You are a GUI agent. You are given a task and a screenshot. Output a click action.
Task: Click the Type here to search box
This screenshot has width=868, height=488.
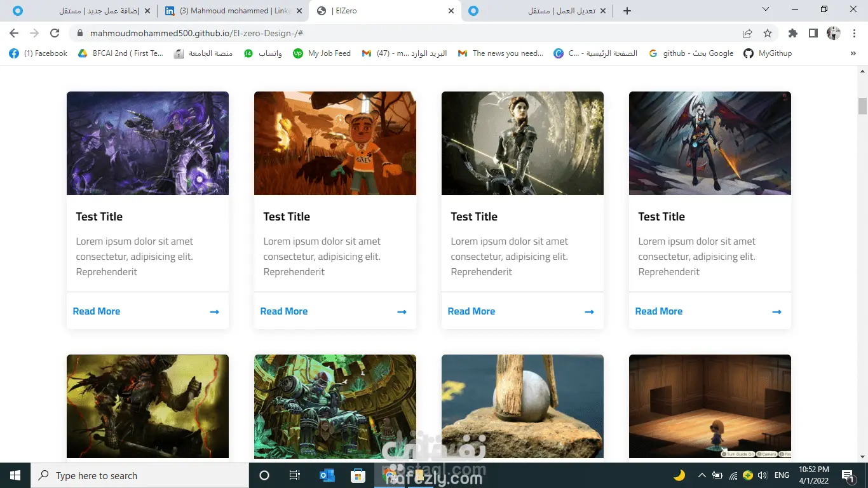[x=140, y=475]
